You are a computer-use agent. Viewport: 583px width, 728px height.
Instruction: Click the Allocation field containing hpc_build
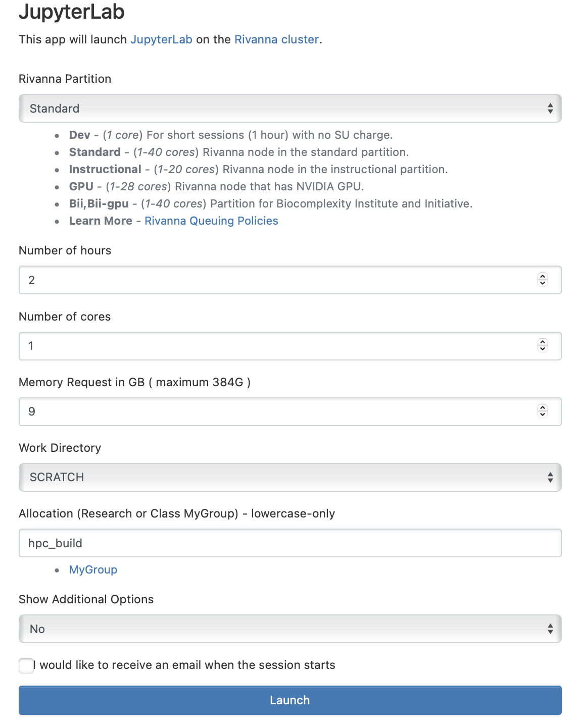pyautogui.click(x=290, y=543)
